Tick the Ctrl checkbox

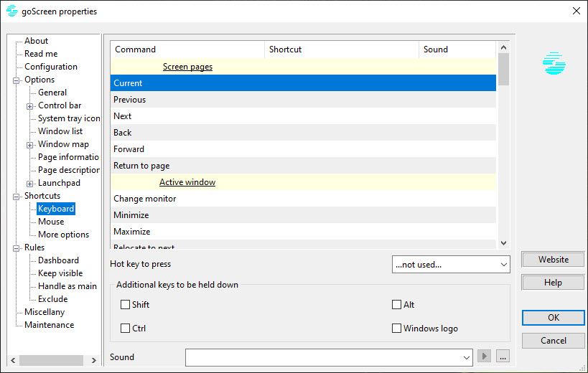(125, 328)
